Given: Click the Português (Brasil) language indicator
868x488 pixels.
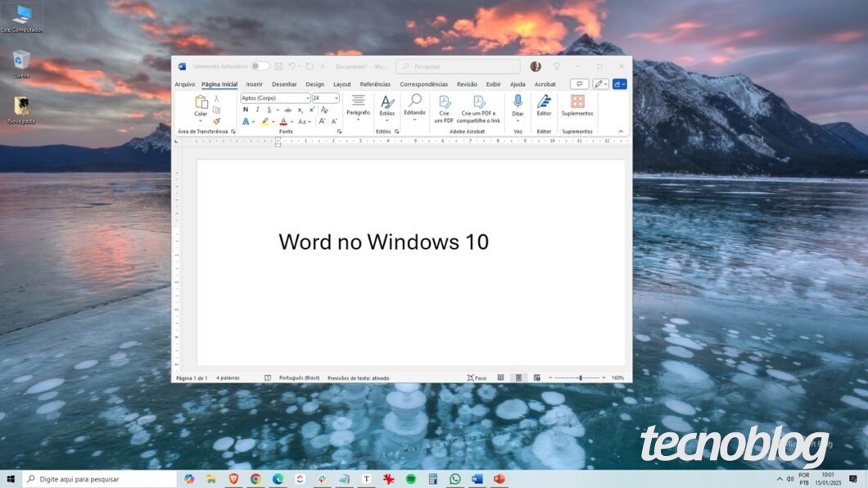Looking at the screenshot, I should point(299,378).
